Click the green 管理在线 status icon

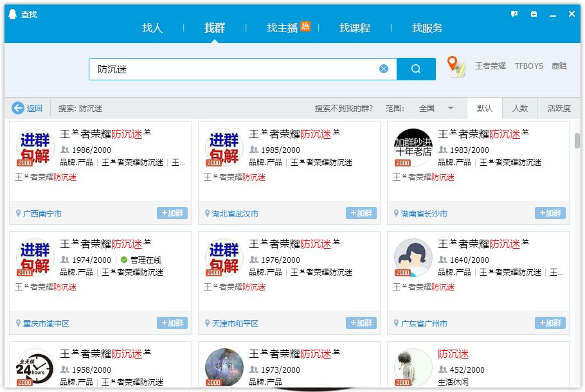click(x=124, y=260)
